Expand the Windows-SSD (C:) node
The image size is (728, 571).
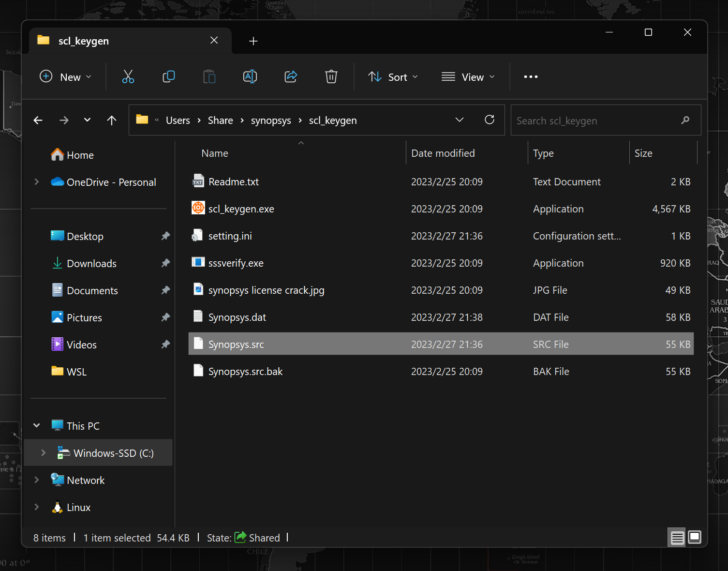pyautogui.click(x=44, y=452)
